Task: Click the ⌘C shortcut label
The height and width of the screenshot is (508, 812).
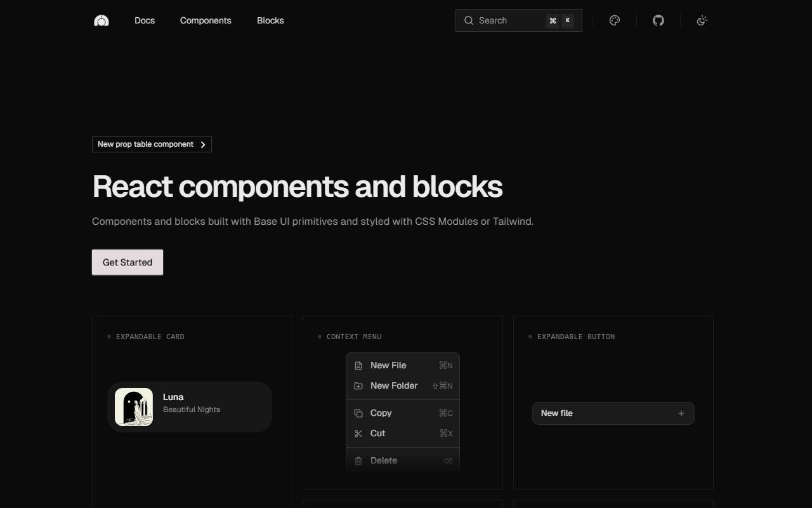Action: coord(446,413)
